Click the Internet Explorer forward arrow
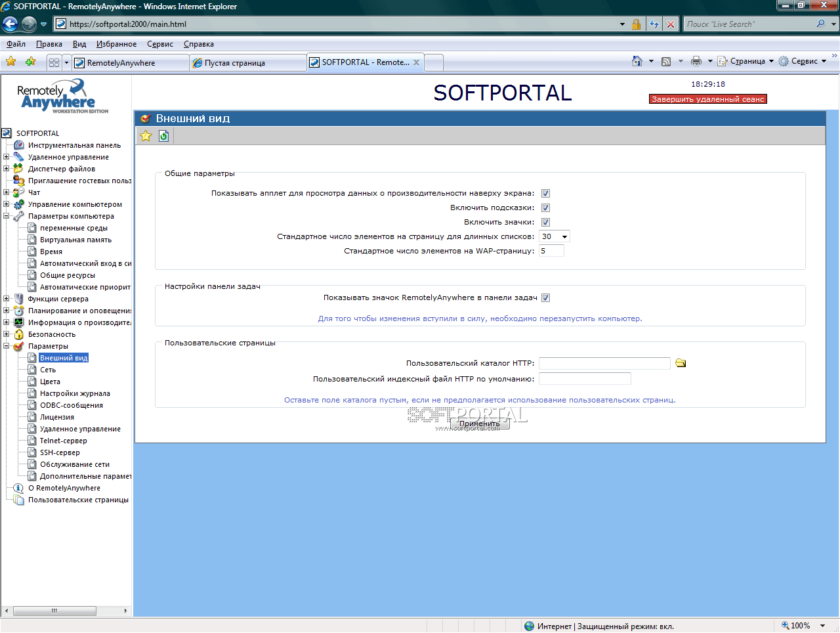840x633 pixels. click(29, 24)
